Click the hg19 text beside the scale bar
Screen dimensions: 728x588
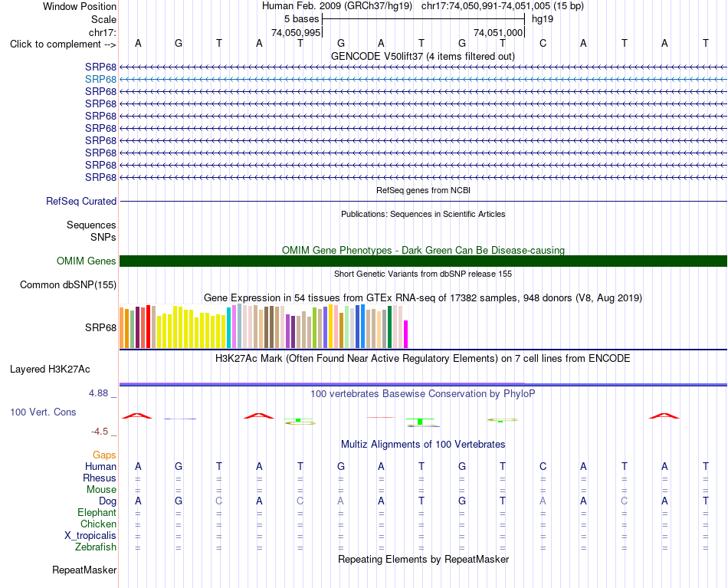[543, 19]
